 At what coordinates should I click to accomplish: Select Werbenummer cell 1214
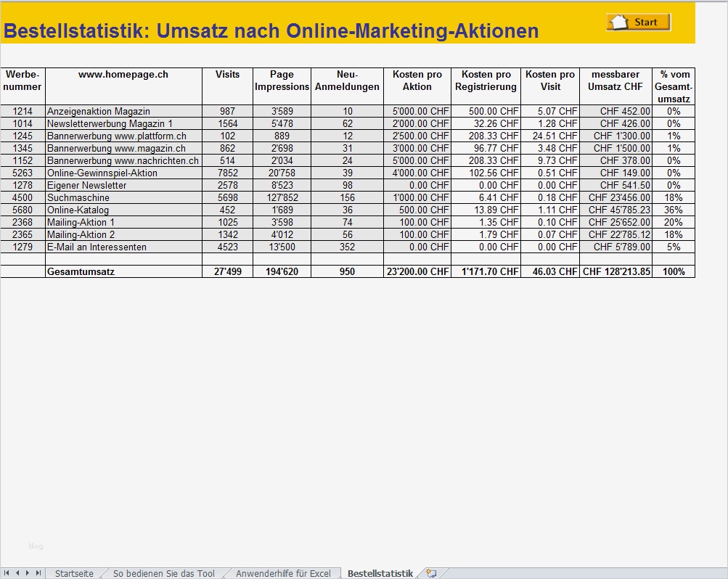pyautogui.click(x=23, y=111)
